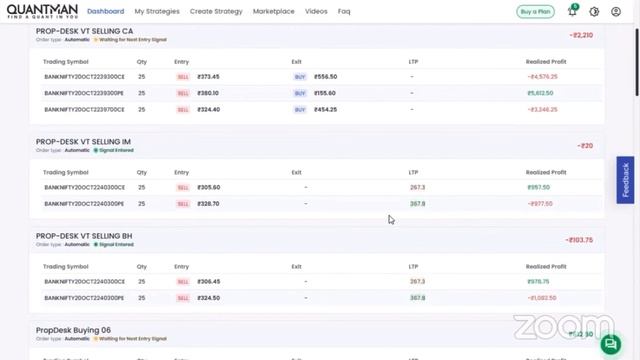Click entry price ₹306.45

(x=209, y=282)
